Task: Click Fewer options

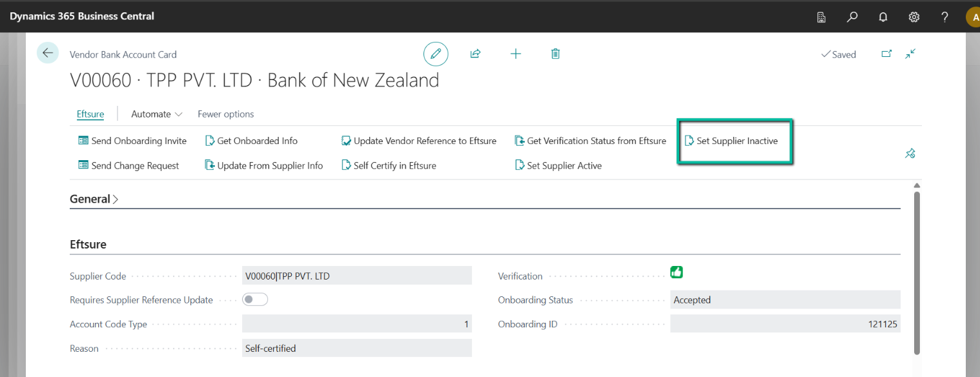Action: (225, 114)
